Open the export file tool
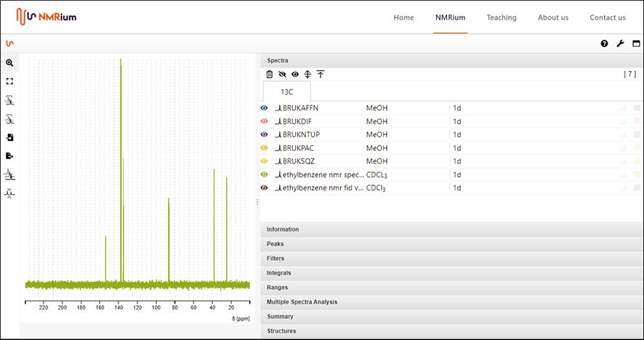Screen dimensions: 644x340 click(9, 155)
